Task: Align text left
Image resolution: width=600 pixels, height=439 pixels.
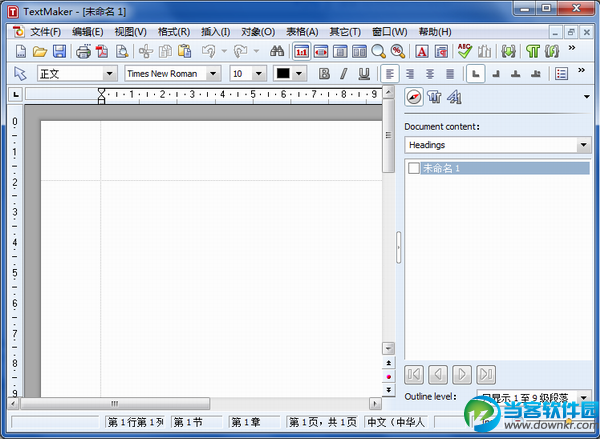Action: point(390,73)
